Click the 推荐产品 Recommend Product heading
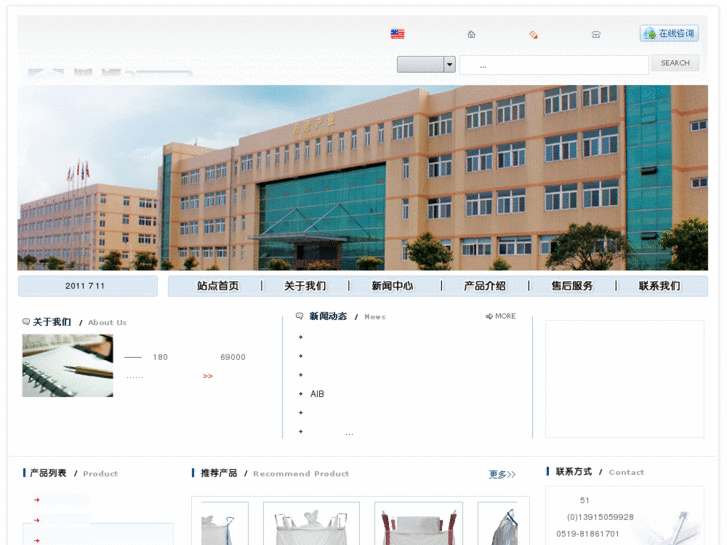 click(x=270, y=473)
